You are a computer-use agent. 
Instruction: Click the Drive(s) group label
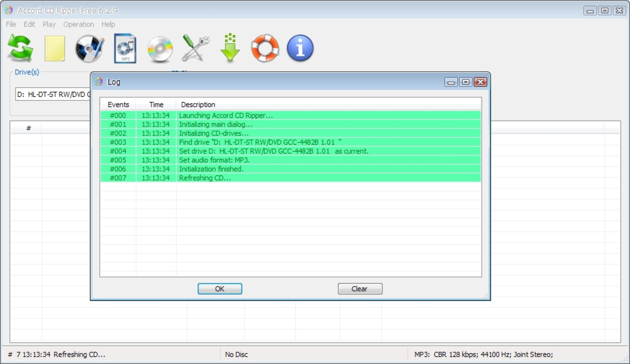pos(27,72)
